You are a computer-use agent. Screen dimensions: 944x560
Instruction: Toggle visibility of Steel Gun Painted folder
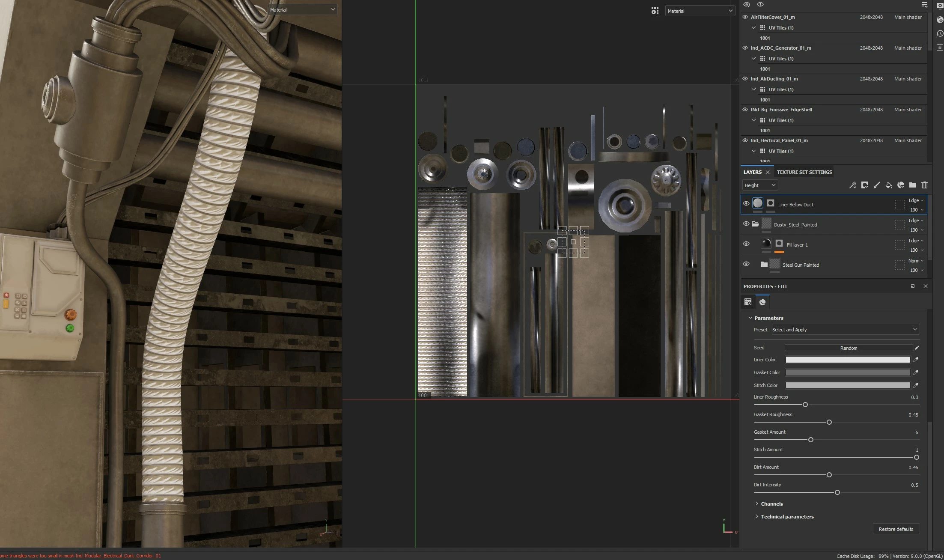746,264
